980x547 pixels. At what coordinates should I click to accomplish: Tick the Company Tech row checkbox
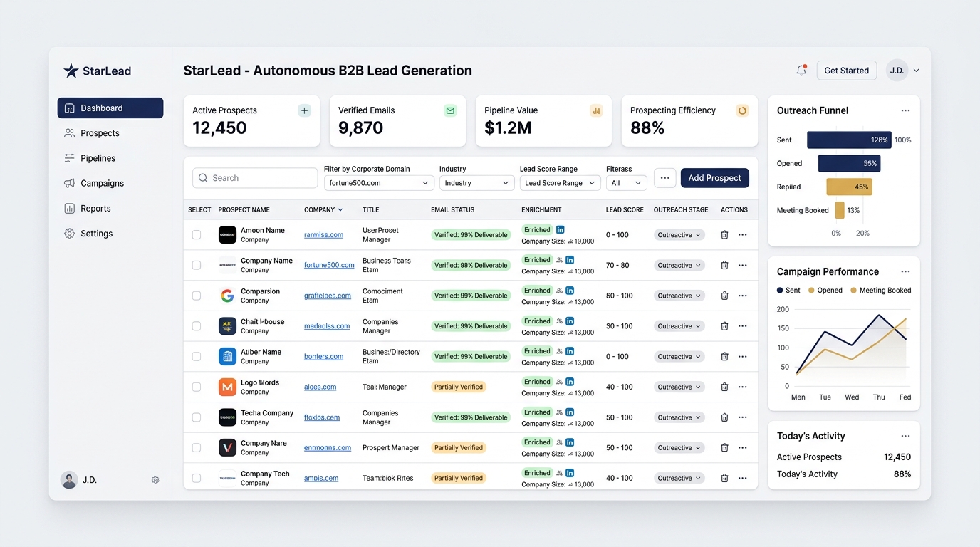[x=197, y=478]
